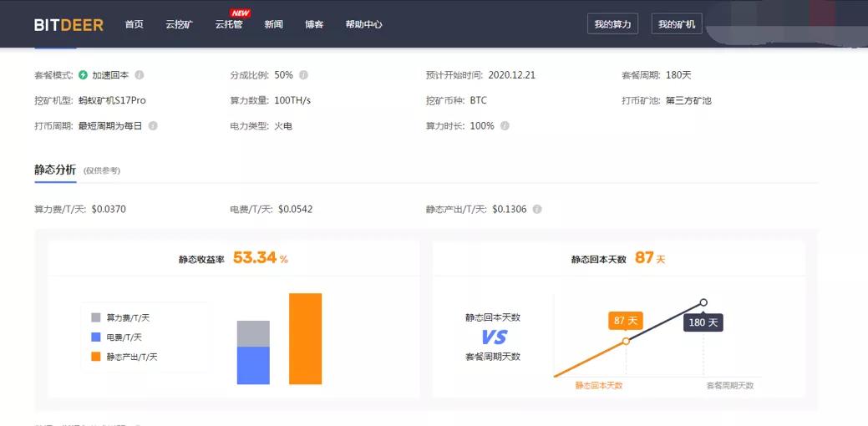Click the info icon beside 最短周期为每日

pyautogui.click(x=153, y=125)
